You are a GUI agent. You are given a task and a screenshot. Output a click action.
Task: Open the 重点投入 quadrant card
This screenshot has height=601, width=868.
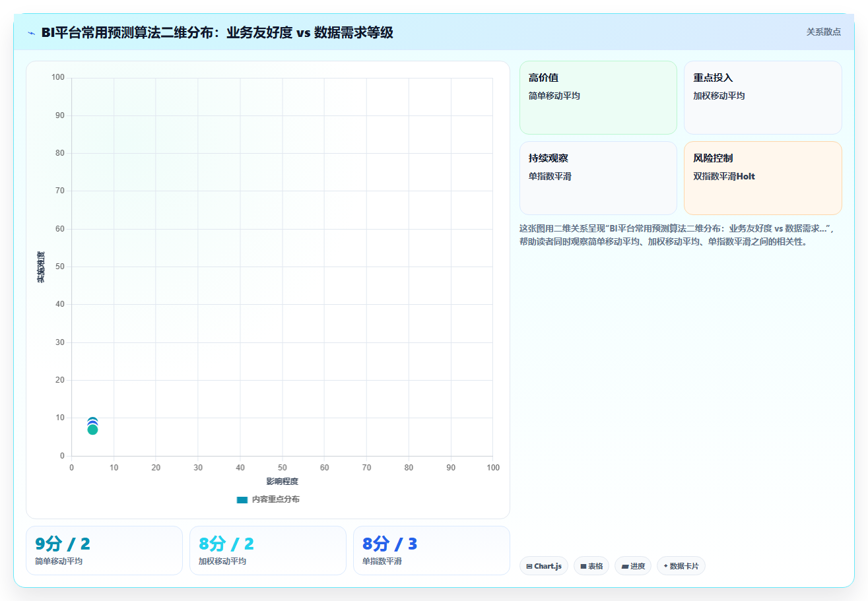click(x=762, y=98)
